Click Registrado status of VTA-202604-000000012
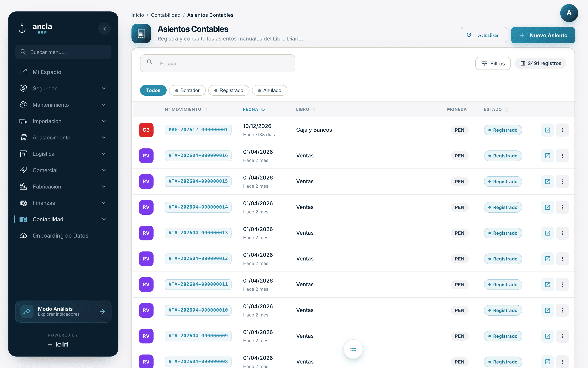Viewport: 588px width, 368px height. click(503, 258)
